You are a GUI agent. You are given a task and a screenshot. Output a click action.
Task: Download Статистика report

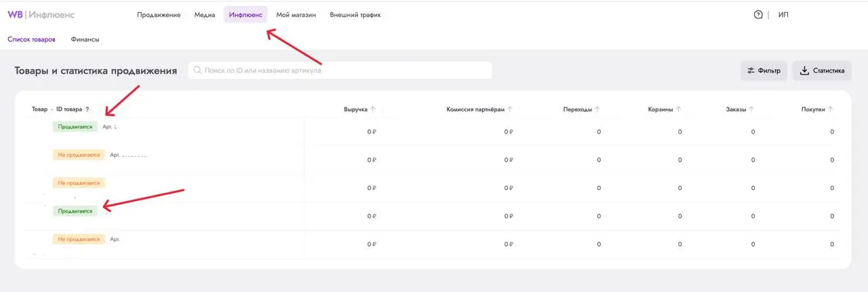[822, 71]
